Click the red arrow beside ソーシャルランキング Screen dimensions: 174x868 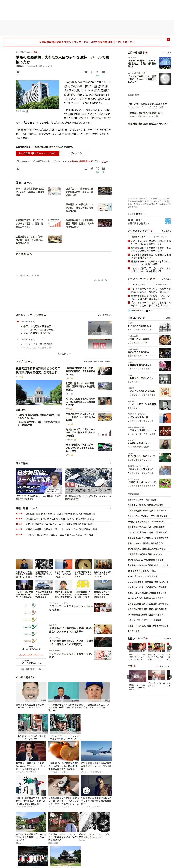(154, 279)
